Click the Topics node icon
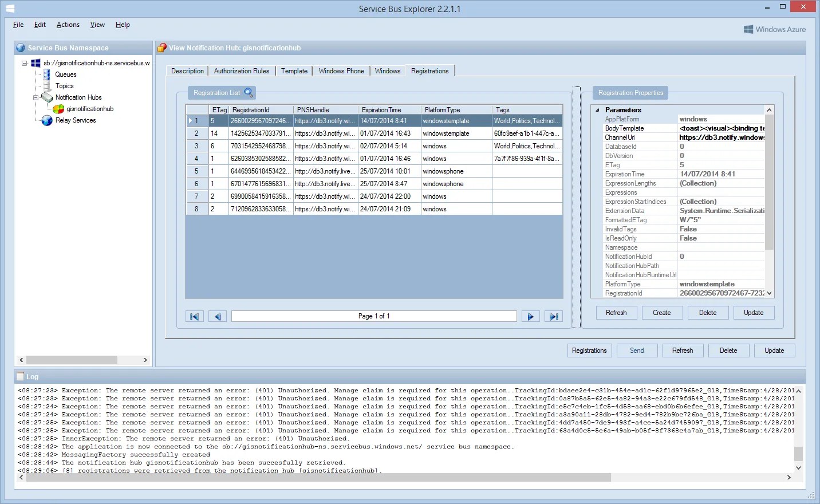Viewport: 820px width, 504px height. 47,86
